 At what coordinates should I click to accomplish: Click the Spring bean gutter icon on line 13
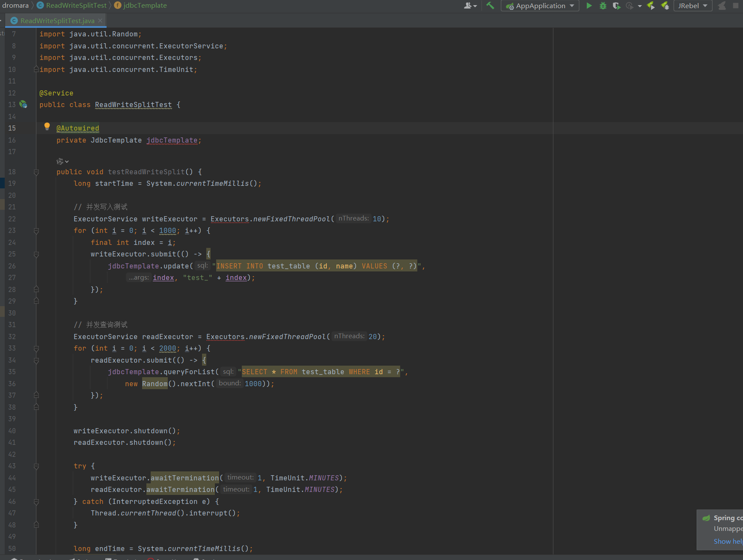[24, 104]
